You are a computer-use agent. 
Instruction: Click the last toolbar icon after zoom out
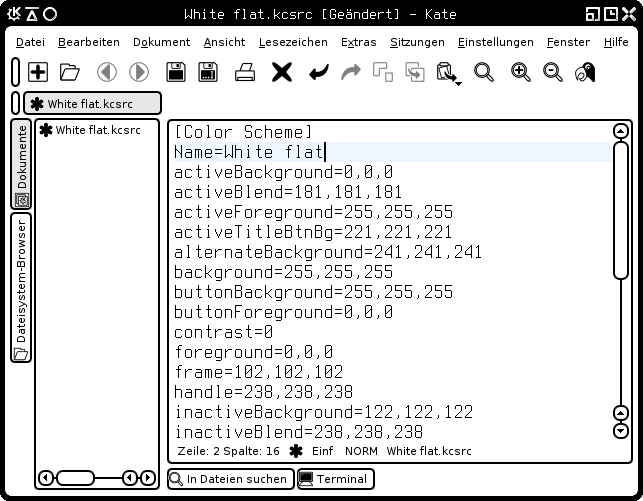pos(585,73)
